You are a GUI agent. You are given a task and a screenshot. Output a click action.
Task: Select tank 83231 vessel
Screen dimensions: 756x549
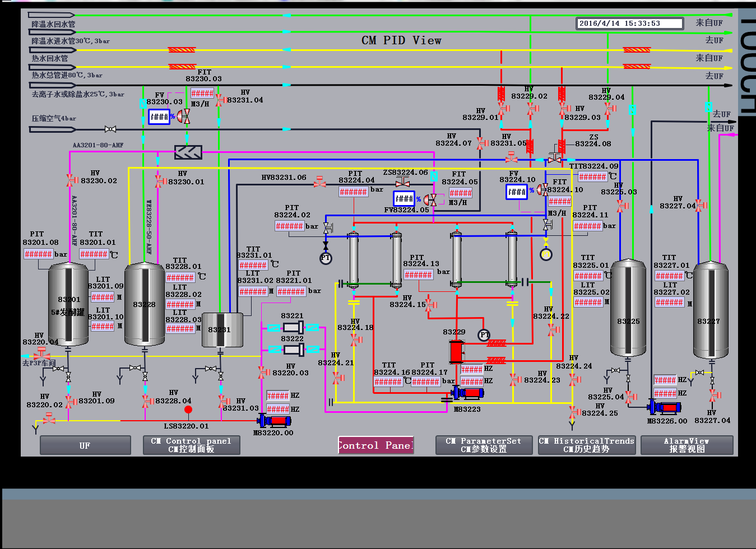pos(222,329)
